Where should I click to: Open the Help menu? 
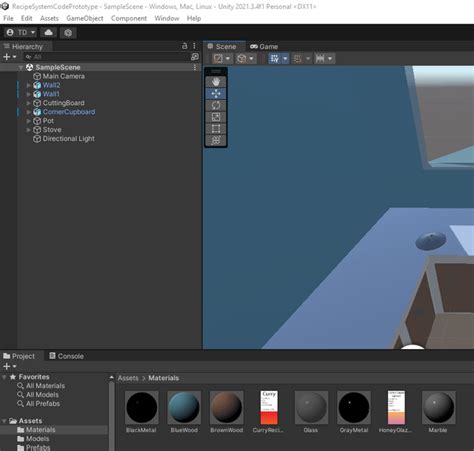194,18
